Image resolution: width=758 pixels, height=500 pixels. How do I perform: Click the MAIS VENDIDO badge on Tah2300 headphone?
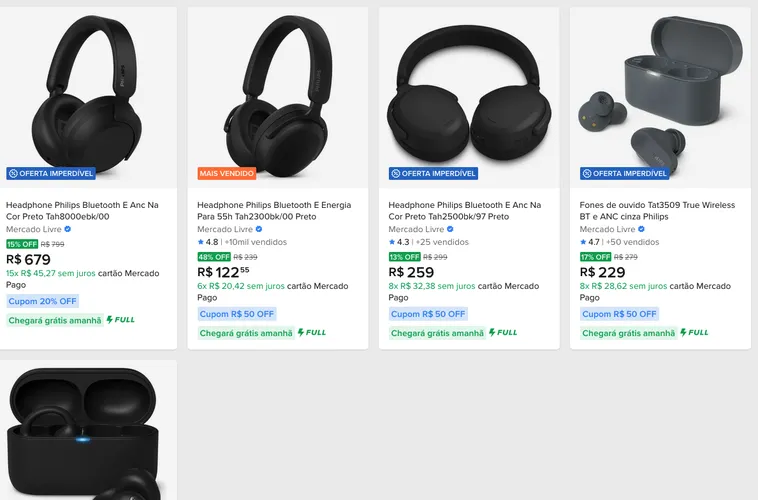[227, 173]
